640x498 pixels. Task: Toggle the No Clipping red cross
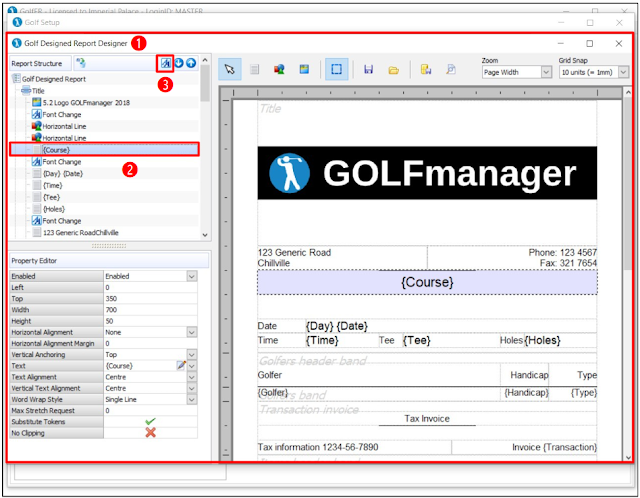pos(150,433)
